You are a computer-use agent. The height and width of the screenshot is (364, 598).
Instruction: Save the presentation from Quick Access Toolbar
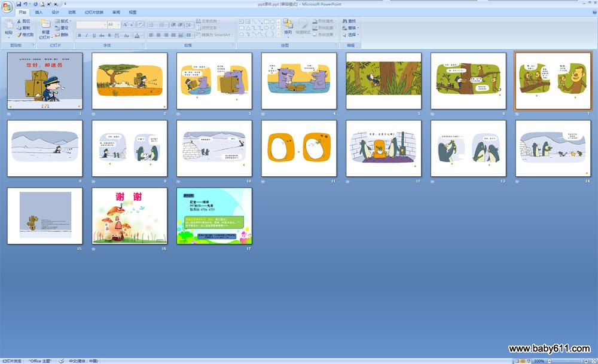pos(19,4)
